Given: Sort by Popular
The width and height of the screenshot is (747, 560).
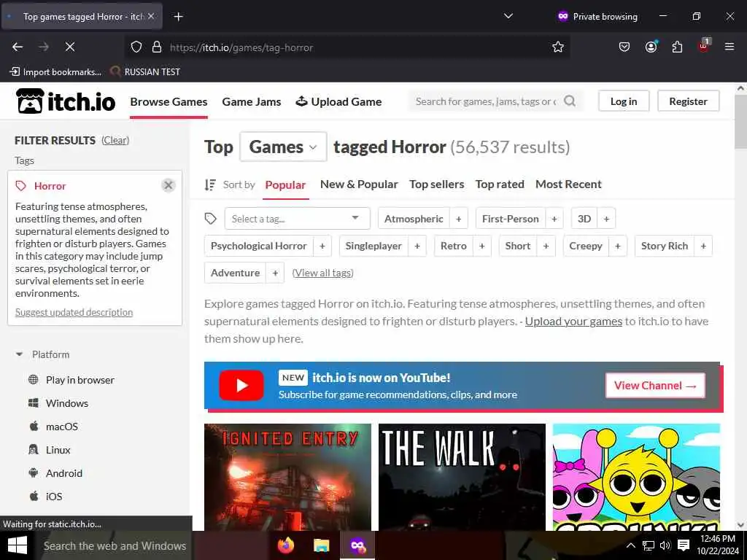Looking at the screenshot, I should 285,184.
